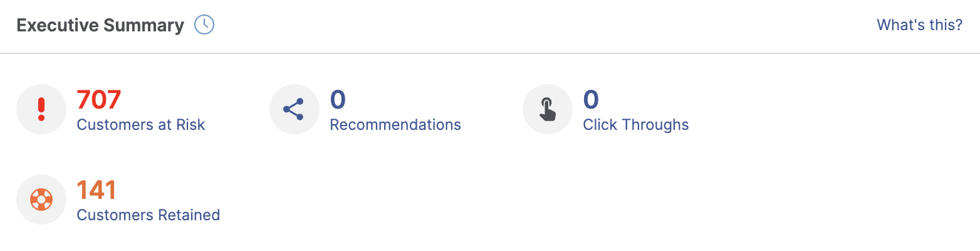
Task: Click the word Retained in the metric label
Action: coord(190,215)
